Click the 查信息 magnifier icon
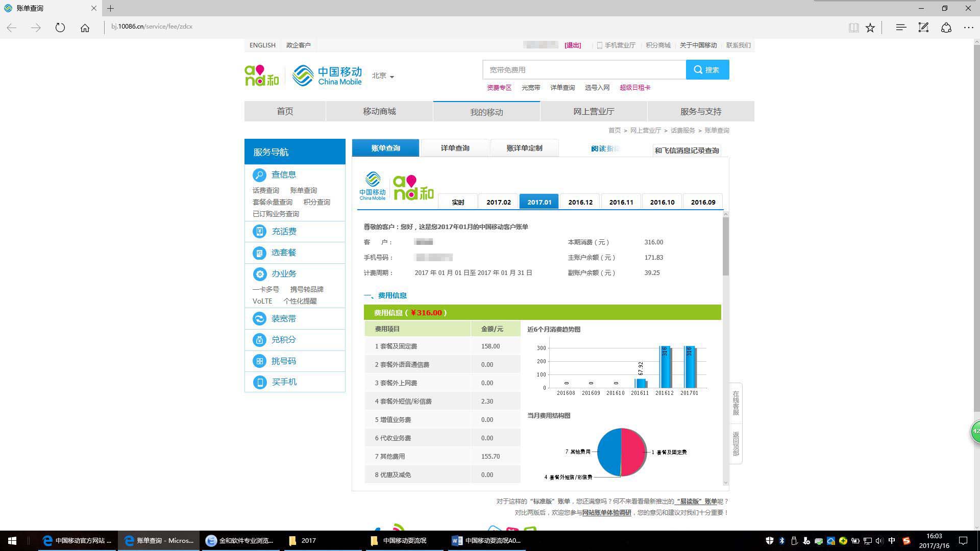Image resolution: width=980 pixels, height=551 pixels. click(x=259, y=175)
